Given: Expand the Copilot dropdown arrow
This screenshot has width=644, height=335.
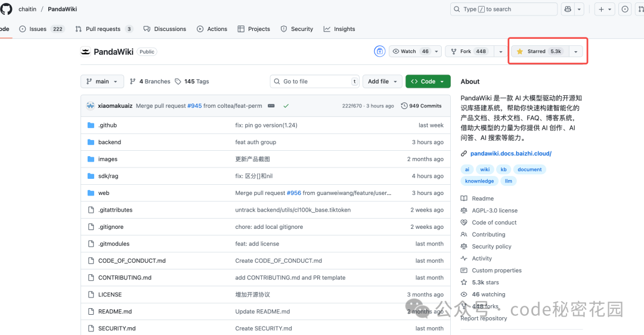Looking at the screenshot, I should (579, 9).
